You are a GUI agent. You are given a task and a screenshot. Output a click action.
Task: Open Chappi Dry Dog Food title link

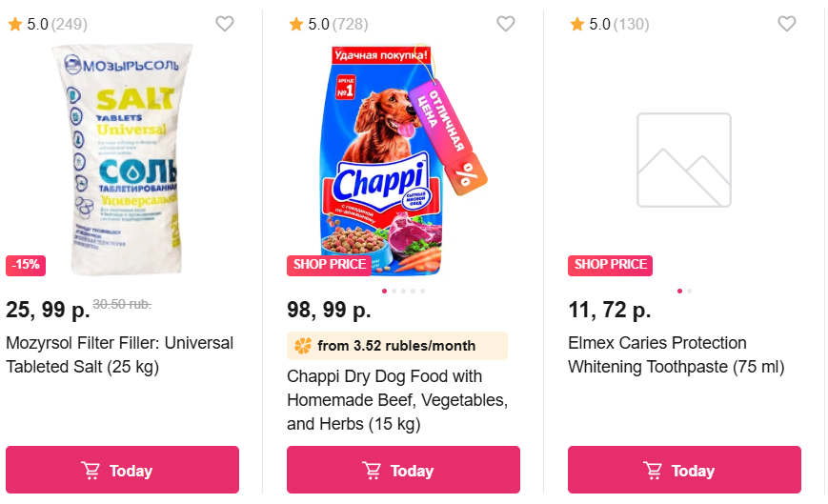[397, 400]
